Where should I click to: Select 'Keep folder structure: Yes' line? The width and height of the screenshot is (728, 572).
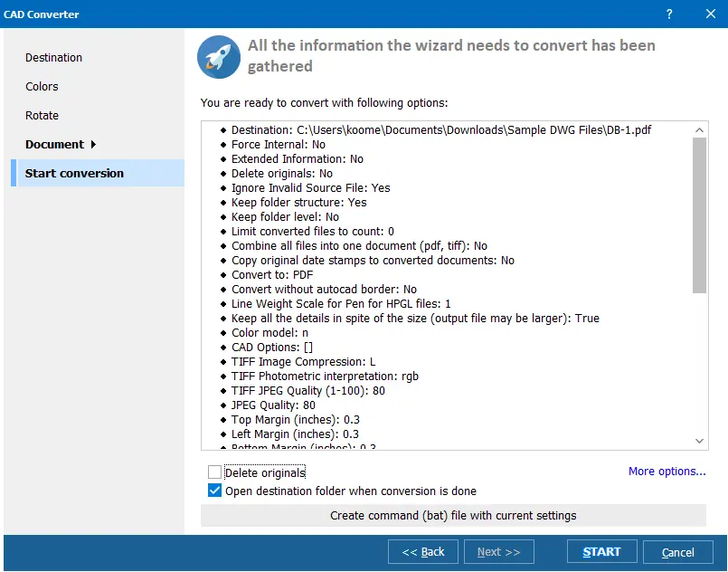(x=299, y=202)
